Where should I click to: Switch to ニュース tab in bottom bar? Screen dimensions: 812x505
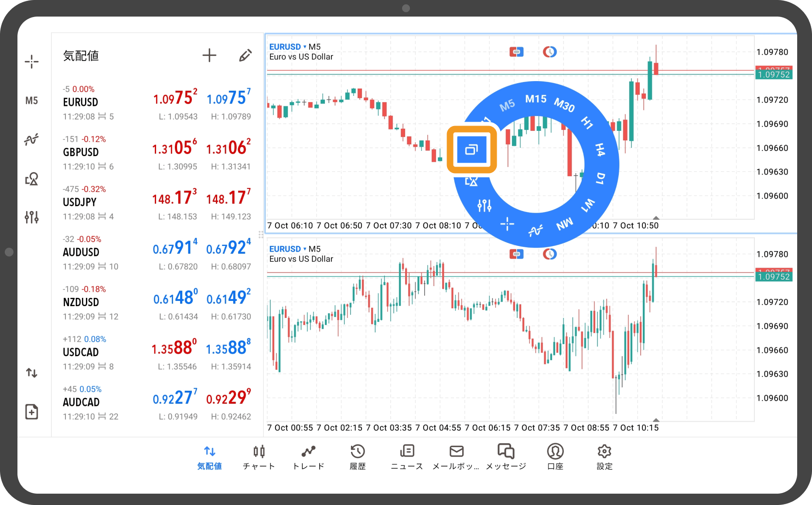point(407,457)
